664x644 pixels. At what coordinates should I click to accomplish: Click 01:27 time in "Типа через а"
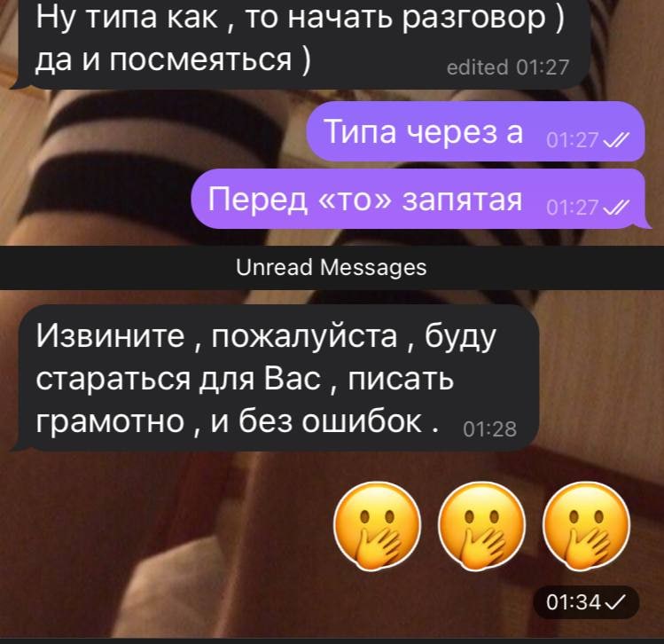[x=573, y=140]
